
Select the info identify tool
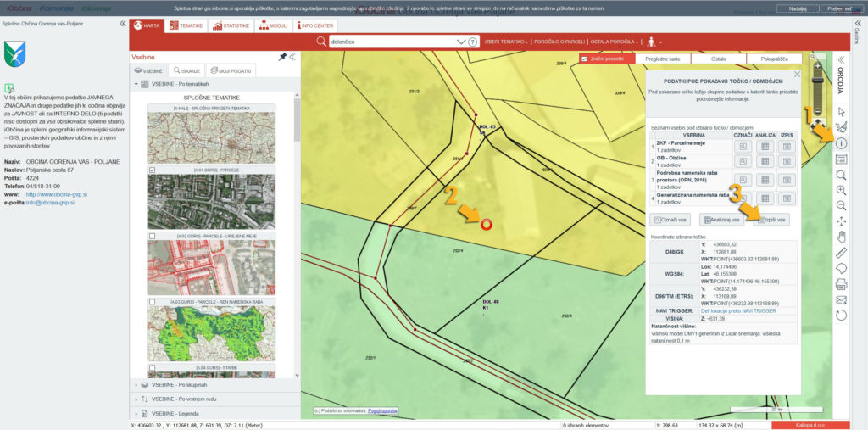[842, 143]
